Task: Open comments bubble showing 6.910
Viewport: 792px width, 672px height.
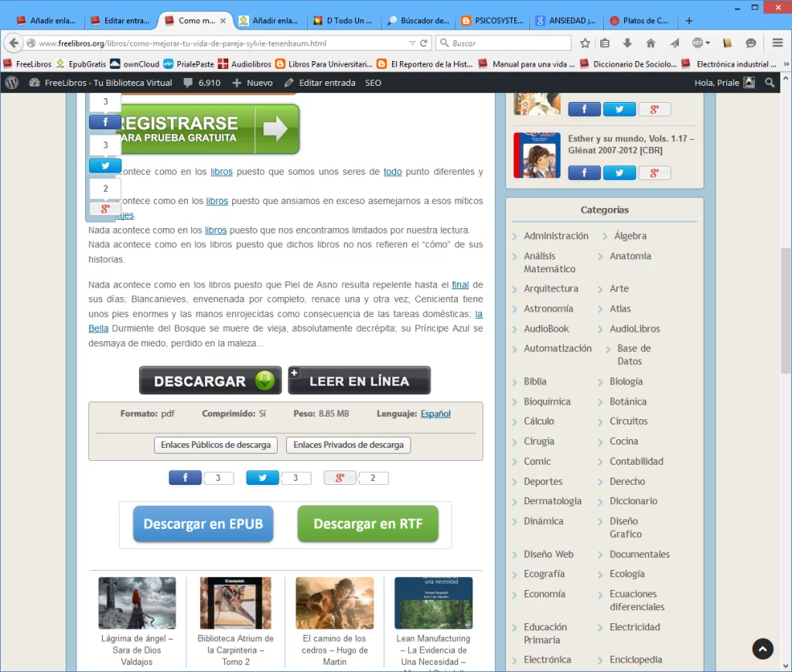Action: pyautogui.click(x=202, y=83)
